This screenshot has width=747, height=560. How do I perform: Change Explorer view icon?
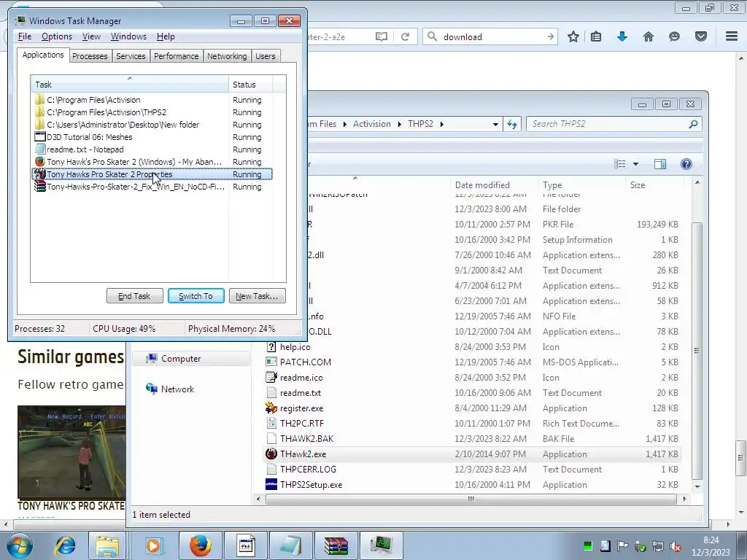[x=620, y=164]
